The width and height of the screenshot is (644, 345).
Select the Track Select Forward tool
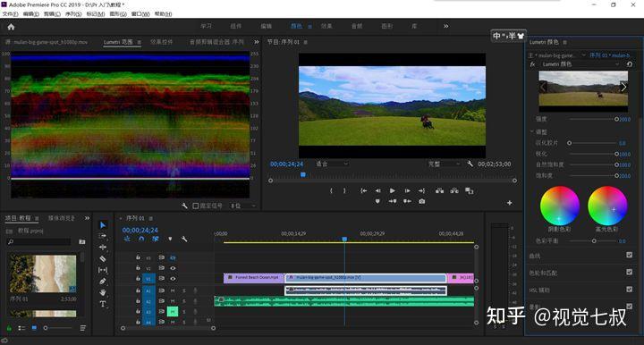[x=103, y=236]
